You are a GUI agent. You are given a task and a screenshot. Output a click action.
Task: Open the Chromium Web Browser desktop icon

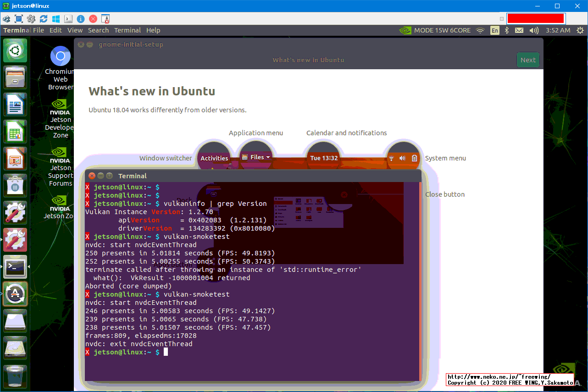[60, 57]
